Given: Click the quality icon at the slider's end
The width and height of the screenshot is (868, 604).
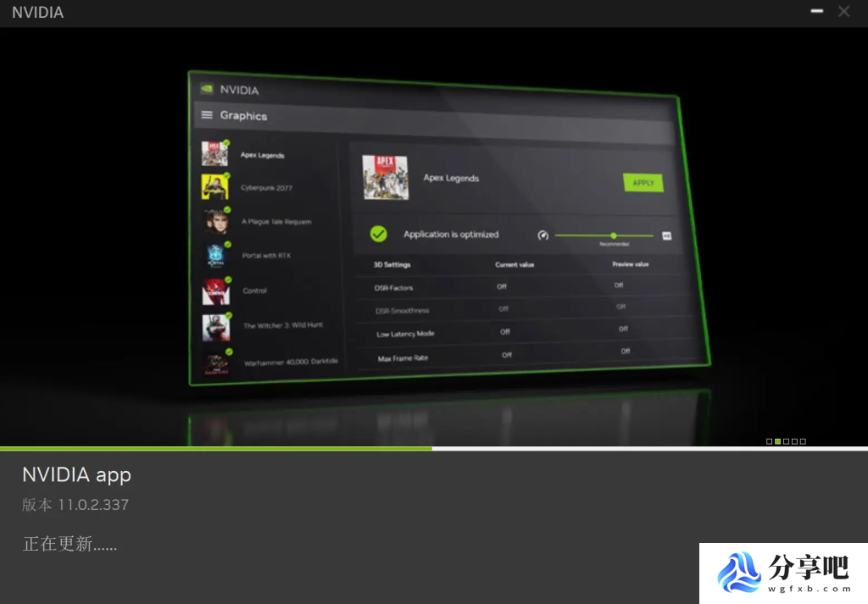Looking at the screenshot, I should (667, 236).
